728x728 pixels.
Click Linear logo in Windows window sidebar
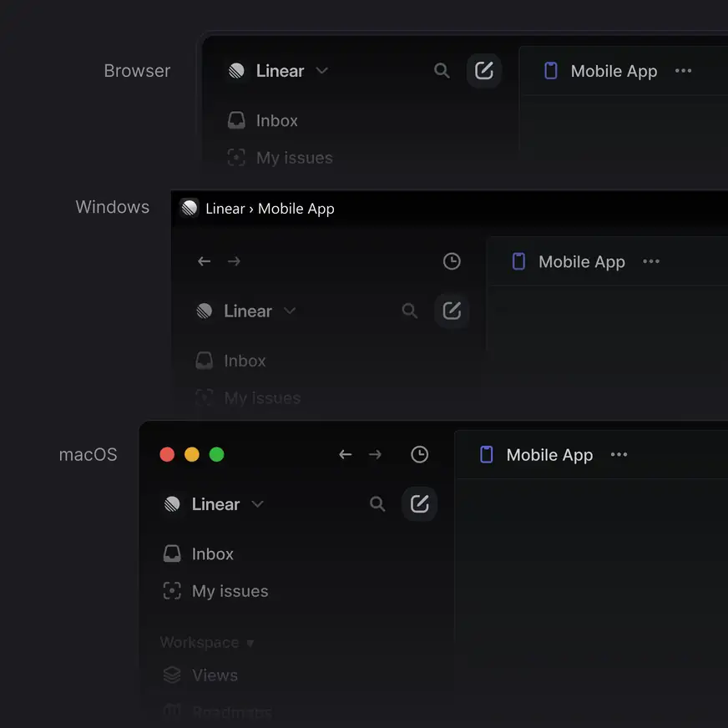click(205, 311)
